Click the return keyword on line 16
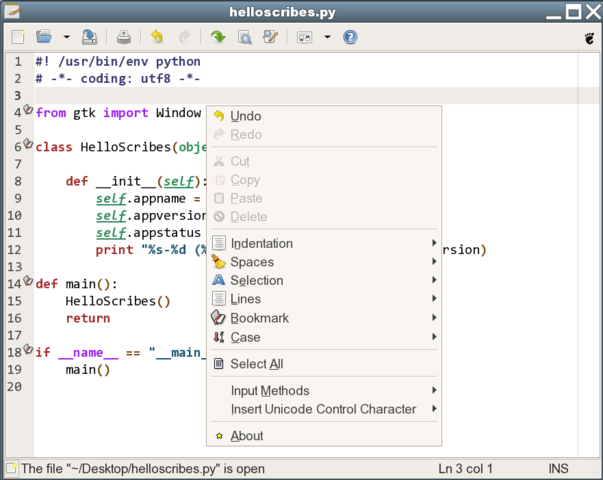The image size is (603, 480). (x=88, y=318)
